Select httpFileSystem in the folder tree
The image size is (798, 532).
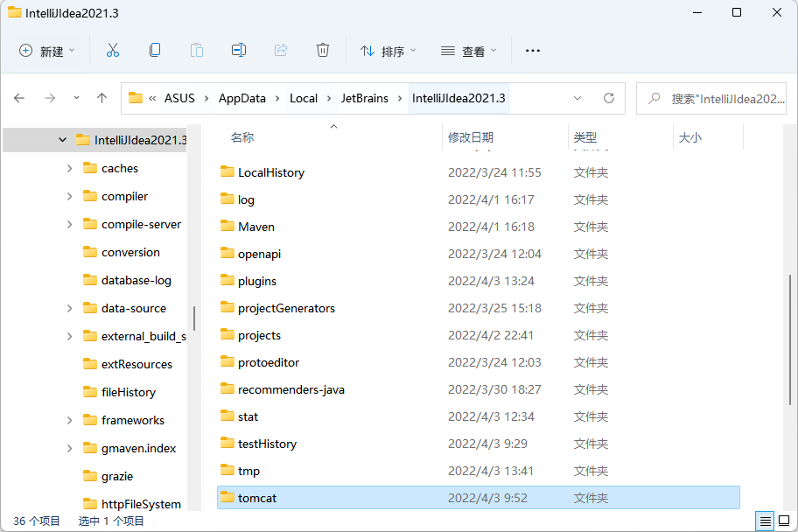[x=141, y=504]
